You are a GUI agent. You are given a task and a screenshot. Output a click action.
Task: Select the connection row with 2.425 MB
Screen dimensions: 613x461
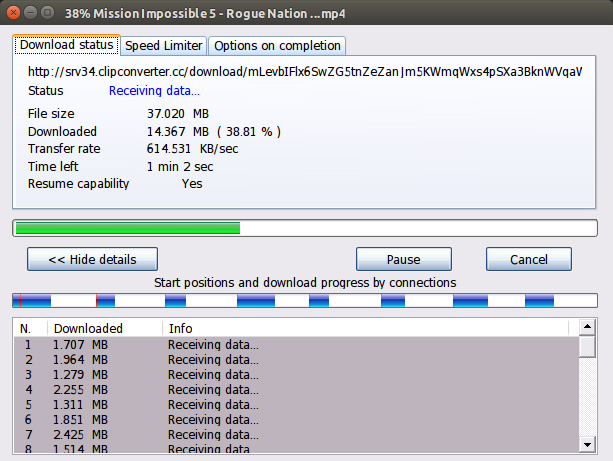coord(296,435)
